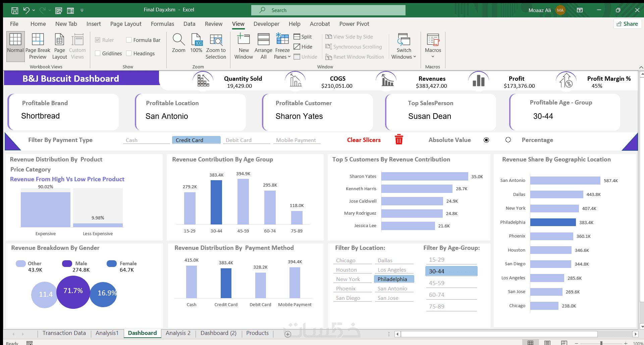Click the Male legend color swatch

point(67,264)
